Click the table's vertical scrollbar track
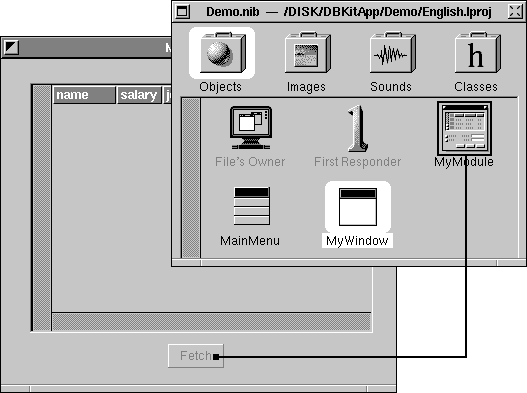Image resolution: width=527 pixels, height=393 pixels. [x=42, y=208]
